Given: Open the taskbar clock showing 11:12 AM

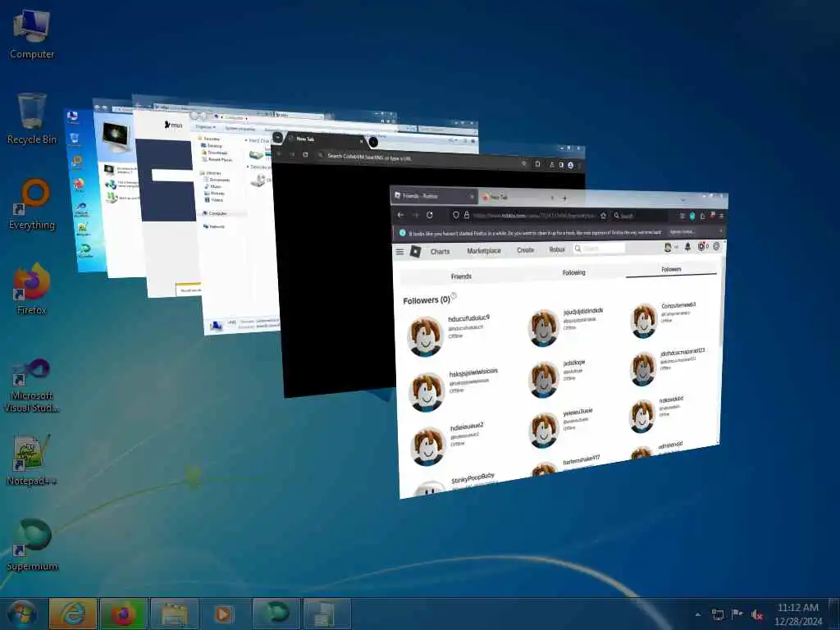Looking at the screenshot, I should [797, 614].
